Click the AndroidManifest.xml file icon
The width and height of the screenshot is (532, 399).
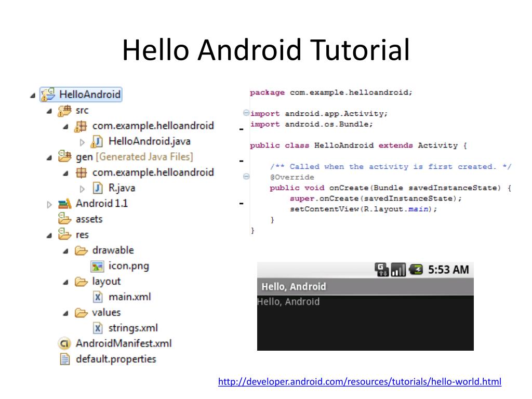click(x=64, y=344)
